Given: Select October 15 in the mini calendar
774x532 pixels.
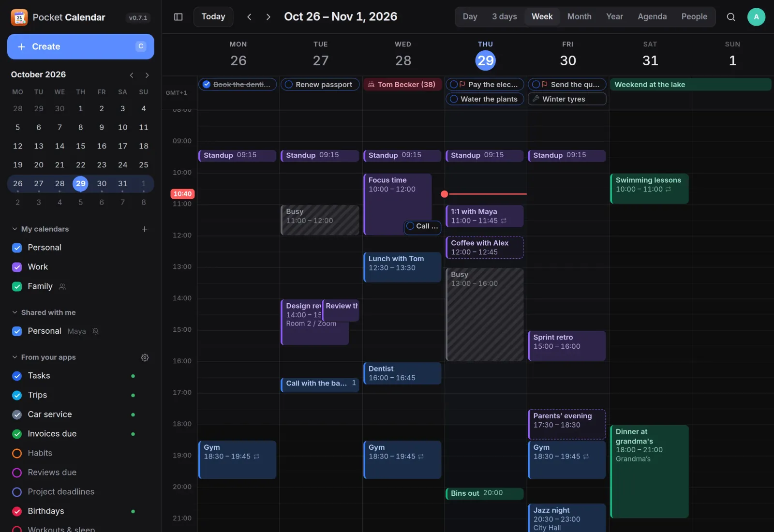Looking at the screenshot, I should tap(81, 146).
